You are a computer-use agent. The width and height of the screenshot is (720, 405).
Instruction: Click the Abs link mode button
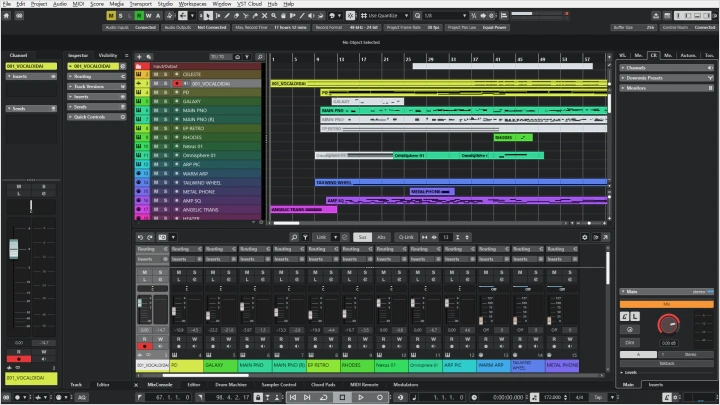pos(381,237)
